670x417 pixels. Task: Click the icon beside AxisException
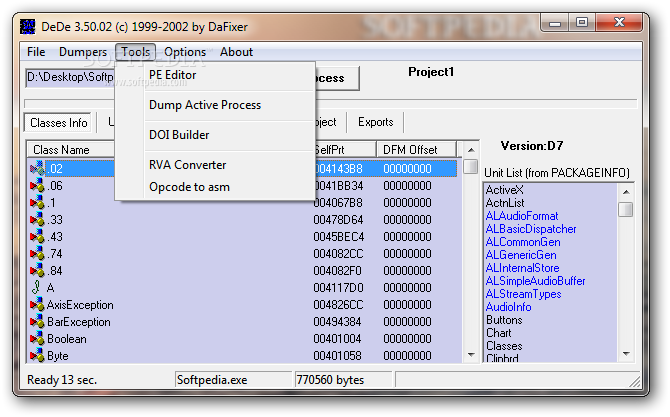[x=37, y=304]
